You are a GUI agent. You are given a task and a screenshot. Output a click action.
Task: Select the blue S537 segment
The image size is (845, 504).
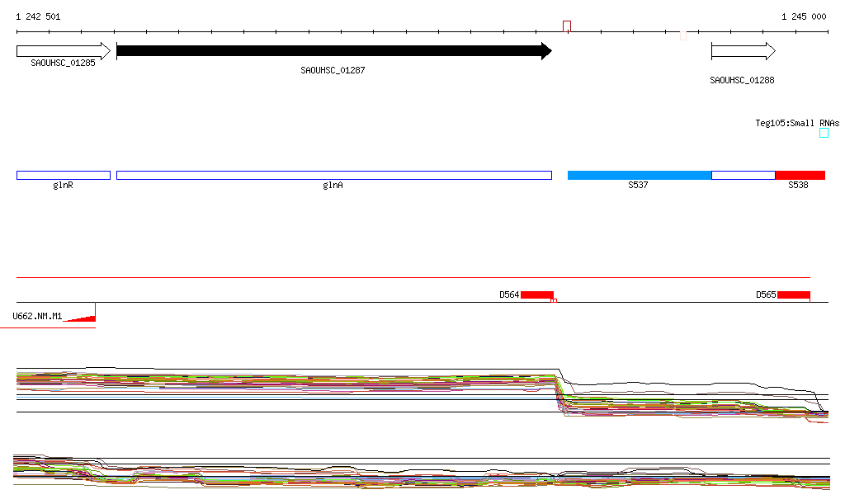tap(639, 175)
